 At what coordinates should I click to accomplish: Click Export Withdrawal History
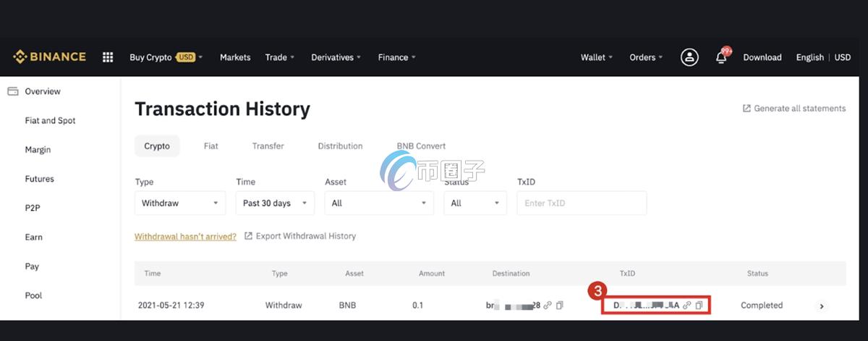pyautogui.click(x=305, y=236)
